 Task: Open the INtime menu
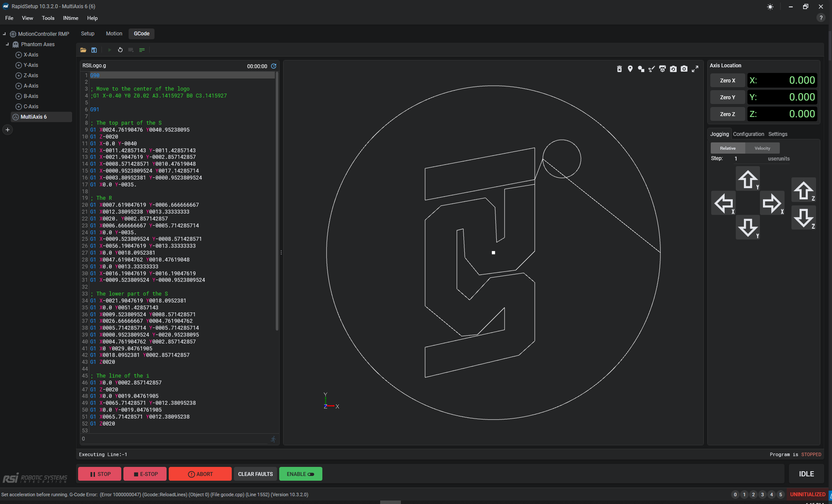pos(71,18)
